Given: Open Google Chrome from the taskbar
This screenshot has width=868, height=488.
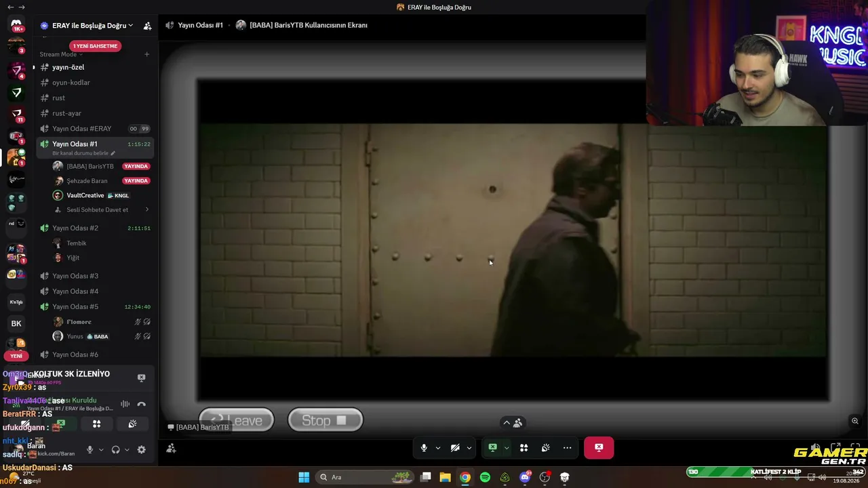Looking at the screenshot, I should (x=465, y=477).
